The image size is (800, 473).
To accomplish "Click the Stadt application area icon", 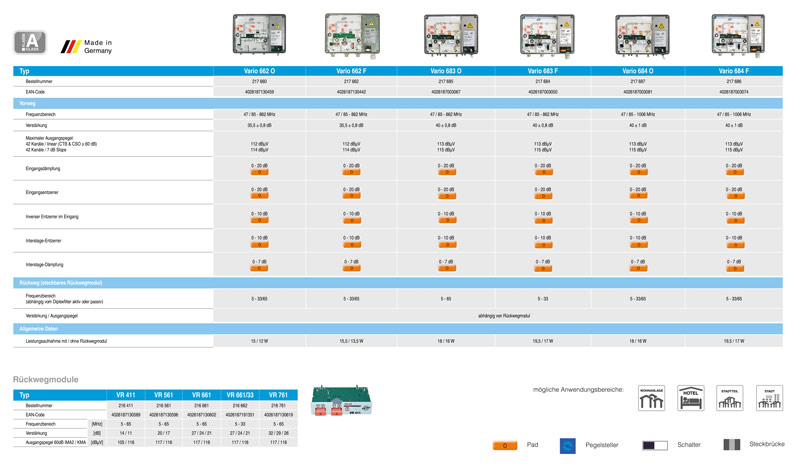I will pyautogui.click(x=769, y=398).
